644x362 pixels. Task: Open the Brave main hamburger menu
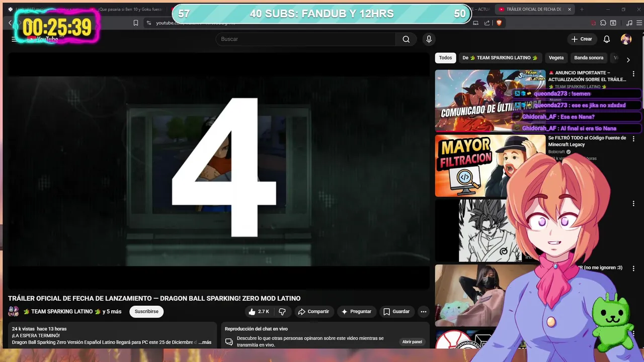(639, 23)
